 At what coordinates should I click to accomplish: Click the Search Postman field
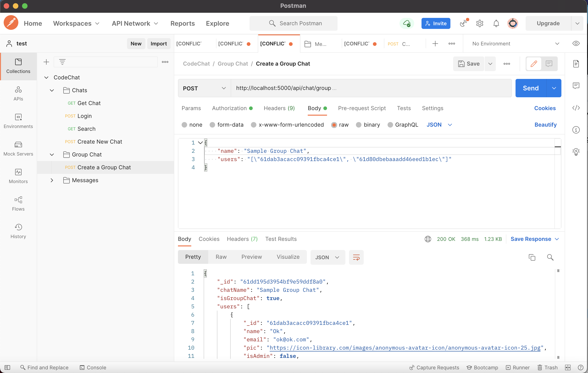[293, 23]
